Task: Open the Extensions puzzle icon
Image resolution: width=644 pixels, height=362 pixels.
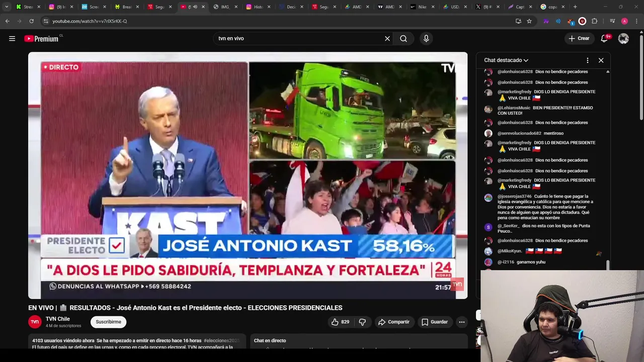Action: click(594, 21)
